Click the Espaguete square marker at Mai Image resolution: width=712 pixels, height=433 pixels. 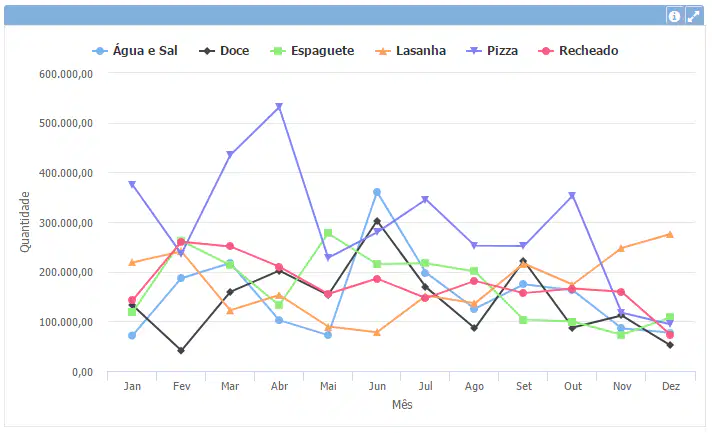pos(328,233)
